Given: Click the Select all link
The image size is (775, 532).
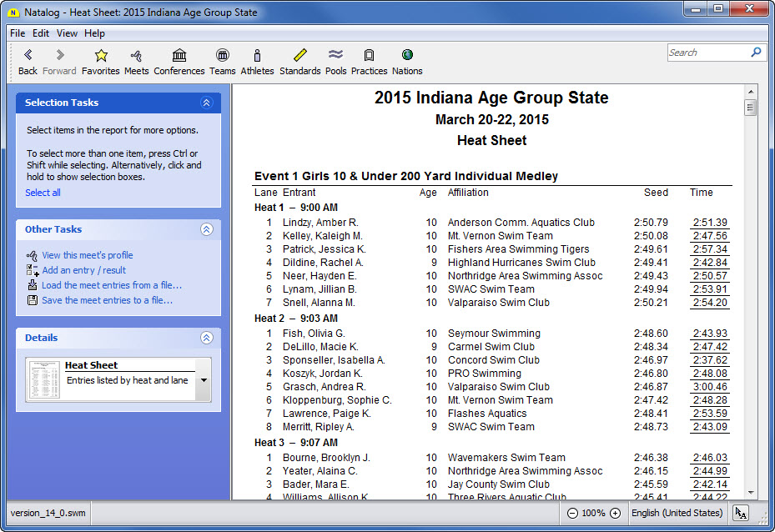Looking at the screenshot, I should click(43, 193).
